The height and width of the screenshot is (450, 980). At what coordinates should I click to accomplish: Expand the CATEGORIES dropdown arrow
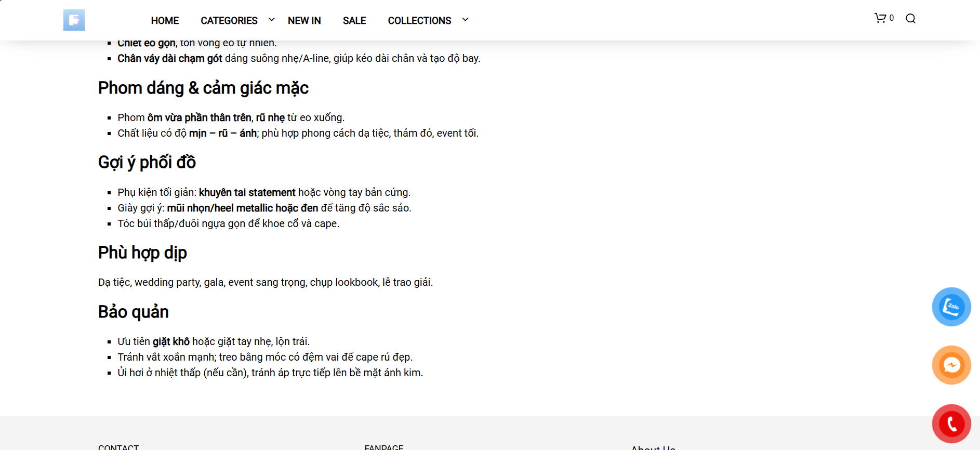[271, 20]
